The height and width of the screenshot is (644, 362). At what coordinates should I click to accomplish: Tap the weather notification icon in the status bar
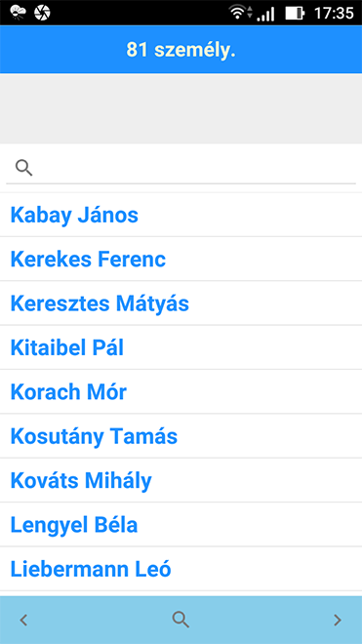[x=18, y=13]
